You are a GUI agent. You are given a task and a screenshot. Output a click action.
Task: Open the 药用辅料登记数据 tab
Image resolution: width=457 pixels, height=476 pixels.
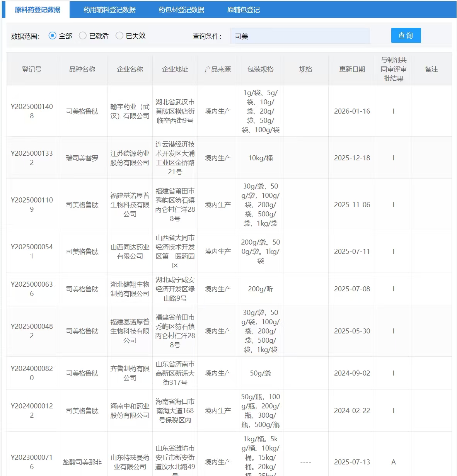[x=109, y=10]
